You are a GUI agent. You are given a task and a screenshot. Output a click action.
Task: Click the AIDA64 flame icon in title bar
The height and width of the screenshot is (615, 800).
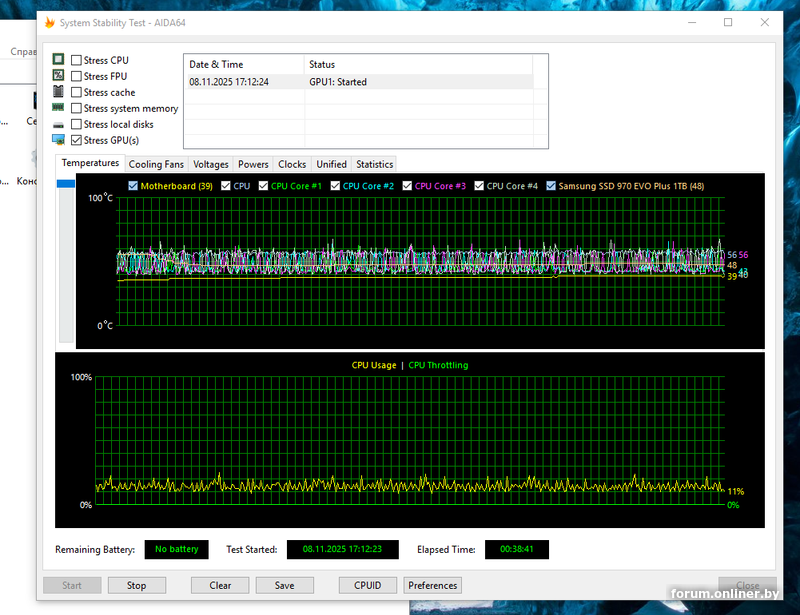point(50,23)
